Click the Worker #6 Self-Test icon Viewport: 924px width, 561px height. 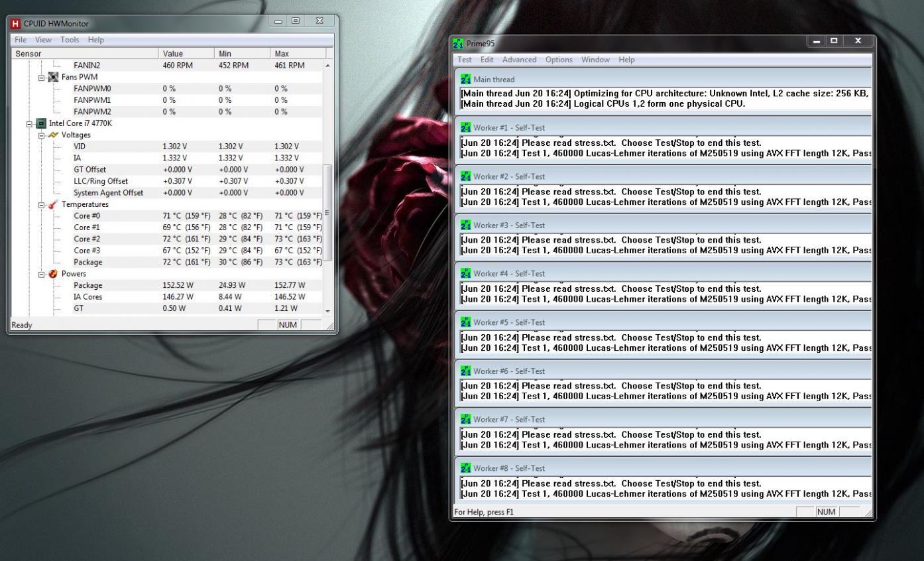click(466, 371)
